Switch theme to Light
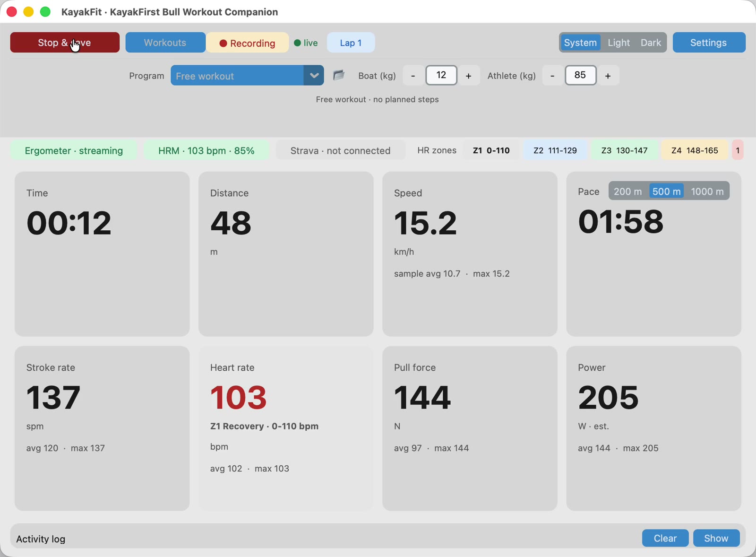Viewport: 756px width, 557px height. click(x=619, y=43)
